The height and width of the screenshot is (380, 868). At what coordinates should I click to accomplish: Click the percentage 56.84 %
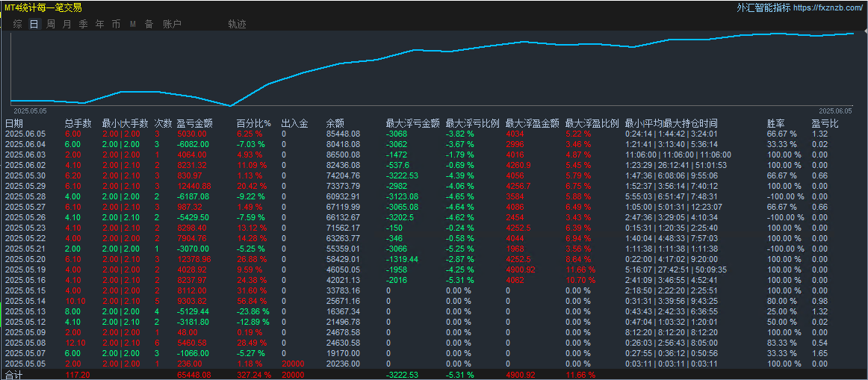point(252,301)
